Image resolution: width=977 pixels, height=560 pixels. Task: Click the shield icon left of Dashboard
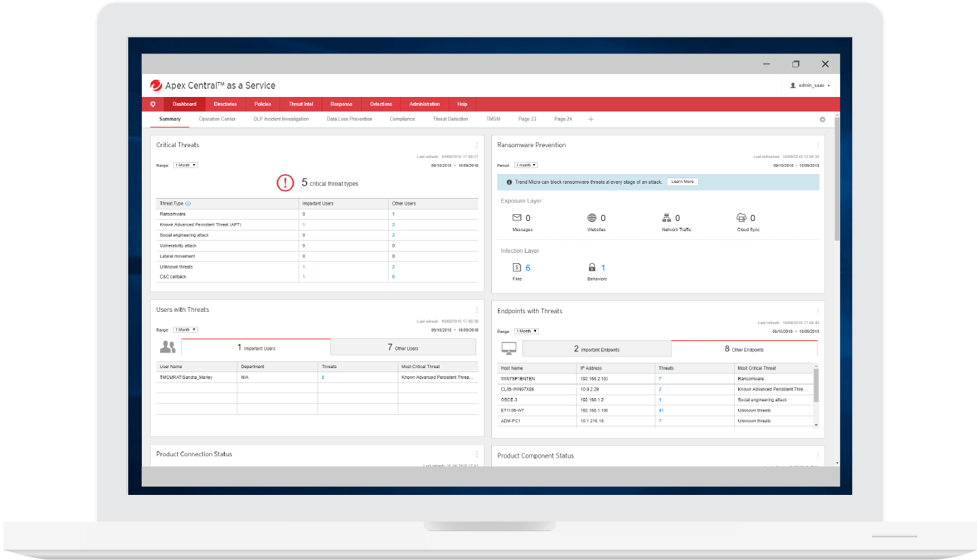(x=153, y=104)
